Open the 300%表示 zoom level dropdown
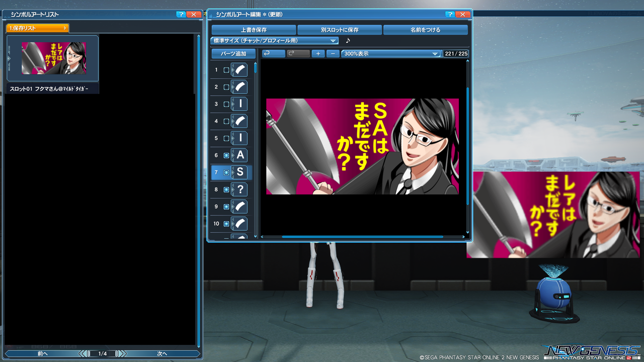Viewport: 644px width, 362px height. (391, 53)
